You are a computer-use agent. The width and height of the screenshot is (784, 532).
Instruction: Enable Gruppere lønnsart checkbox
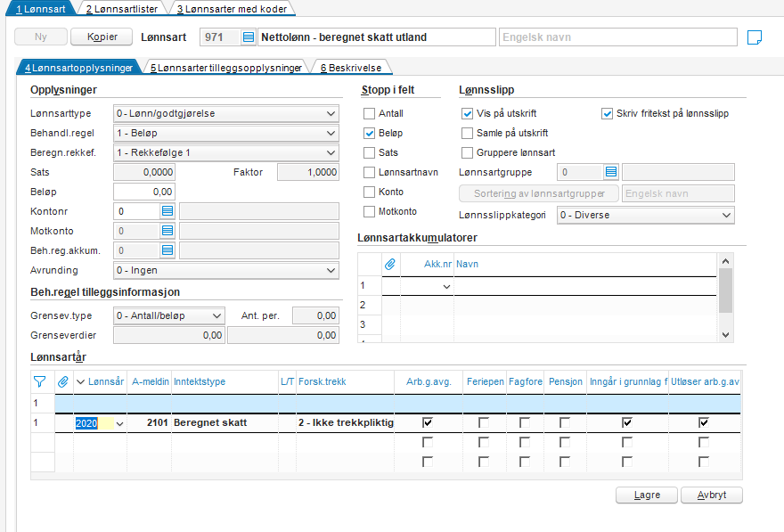click(467, 152)
